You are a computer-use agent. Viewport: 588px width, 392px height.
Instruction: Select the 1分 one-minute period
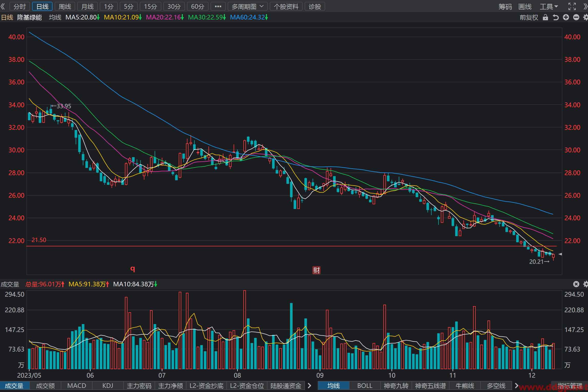109,6
